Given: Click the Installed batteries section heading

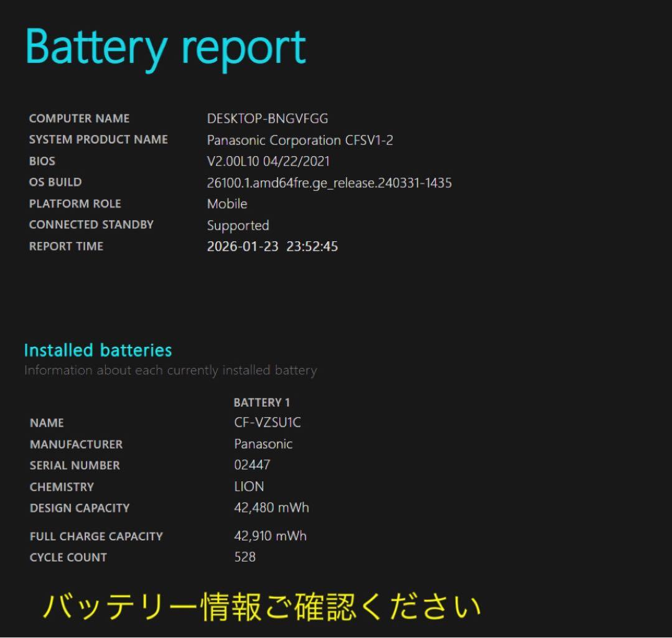Looking at the screenshot, I should pos(97,350).
